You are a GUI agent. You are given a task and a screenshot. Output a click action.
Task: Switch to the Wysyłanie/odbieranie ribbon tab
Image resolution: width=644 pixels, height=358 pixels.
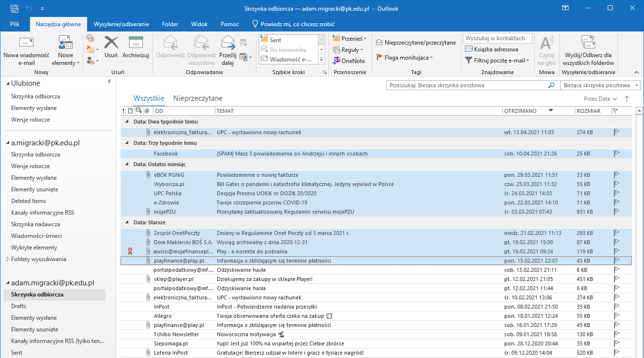coord(121,24)
